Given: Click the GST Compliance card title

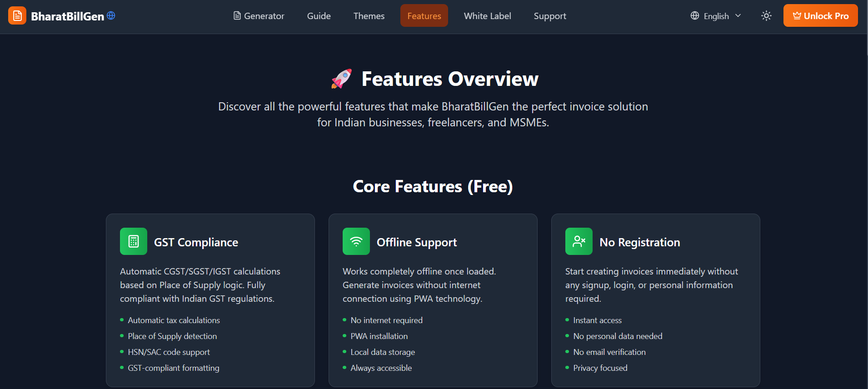Looking at the screenshot, I should coord(196,242).
